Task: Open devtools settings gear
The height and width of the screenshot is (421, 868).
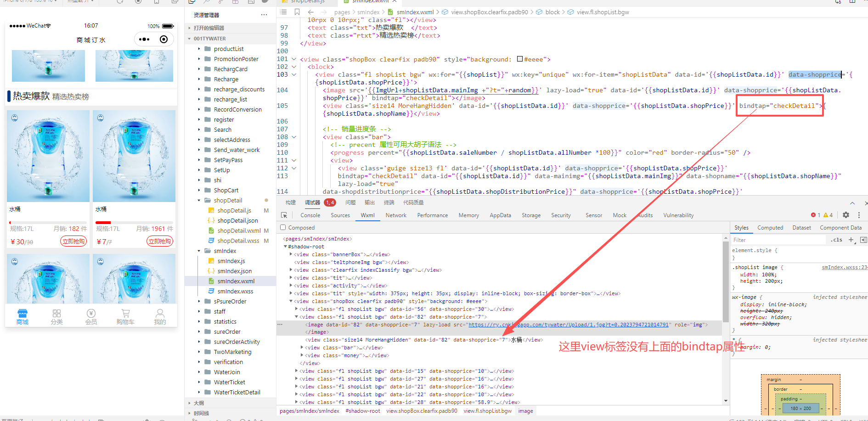Action: (x=846, y=215)
